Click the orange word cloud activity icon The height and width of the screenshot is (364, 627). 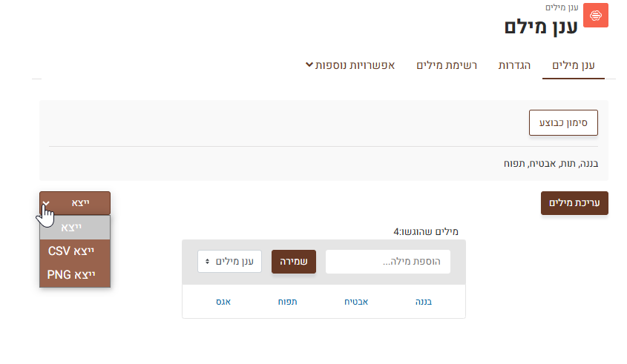(x=595, y=16)
